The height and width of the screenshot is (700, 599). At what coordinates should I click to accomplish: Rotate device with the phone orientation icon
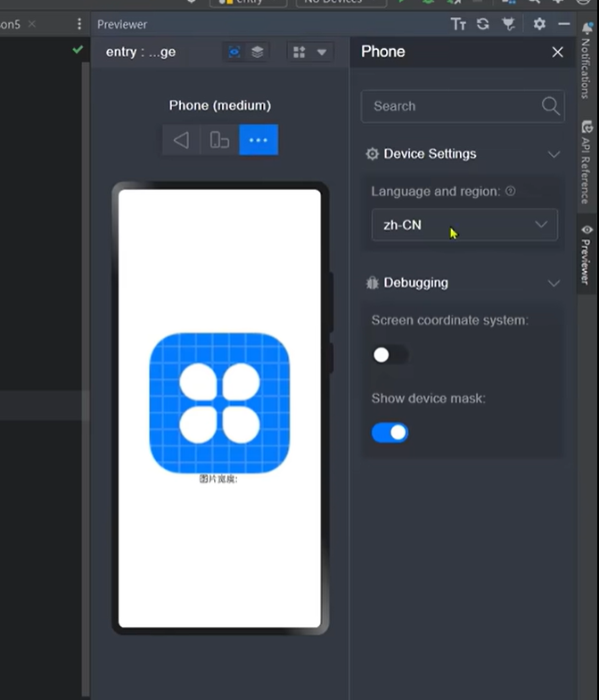pos(219,140)
